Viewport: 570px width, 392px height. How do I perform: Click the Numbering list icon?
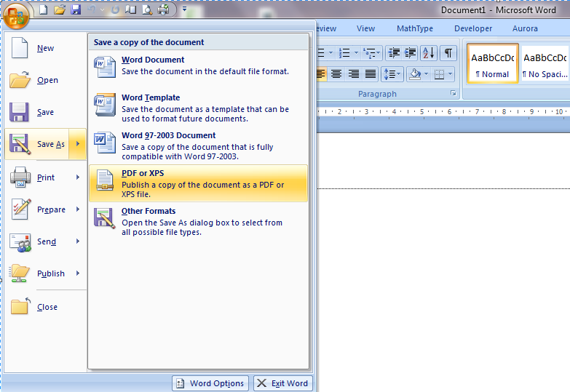coord(344,53)
